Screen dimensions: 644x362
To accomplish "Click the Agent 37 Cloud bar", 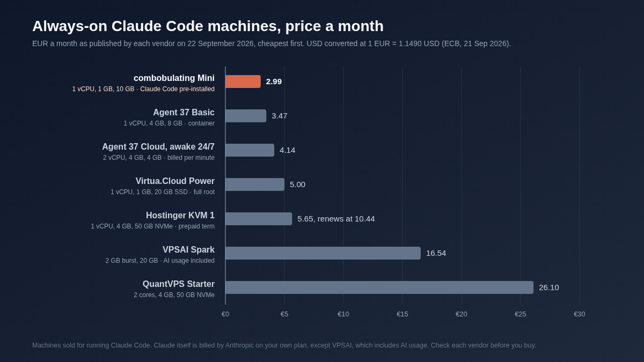I will pyautogui.click(x=250, y=150).
